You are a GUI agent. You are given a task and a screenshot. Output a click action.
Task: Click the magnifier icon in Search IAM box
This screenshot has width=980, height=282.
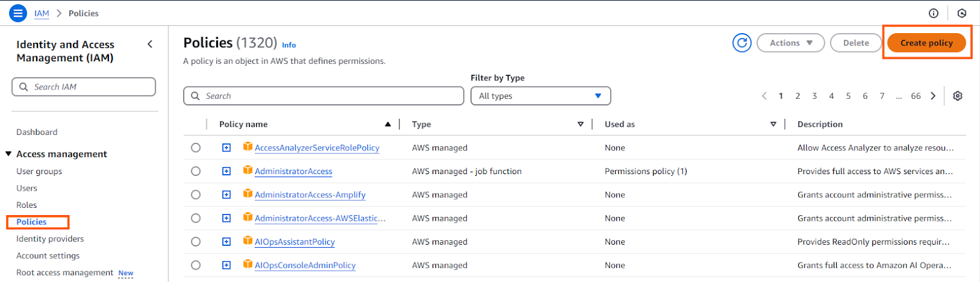(x=23, y=87)
